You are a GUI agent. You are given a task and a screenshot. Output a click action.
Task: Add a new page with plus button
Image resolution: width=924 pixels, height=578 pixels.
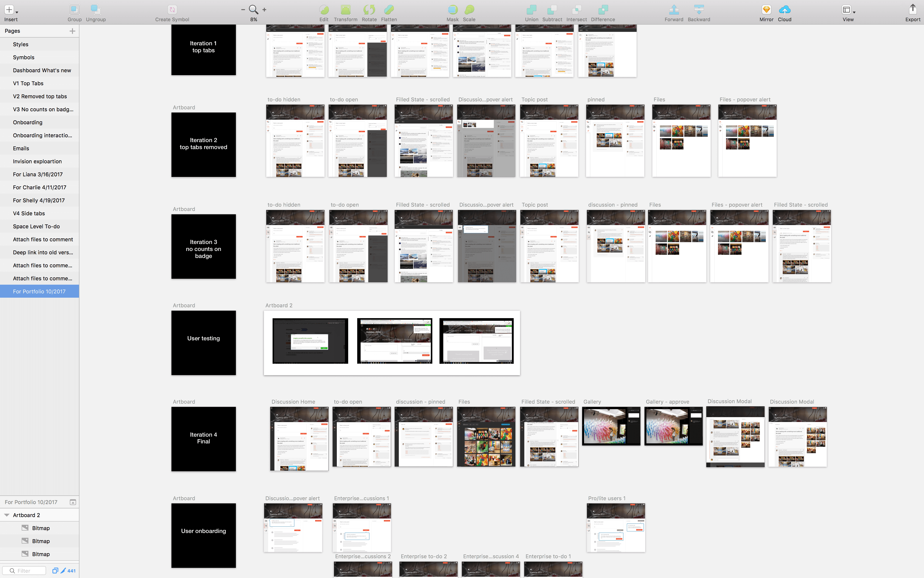point(72,31)
